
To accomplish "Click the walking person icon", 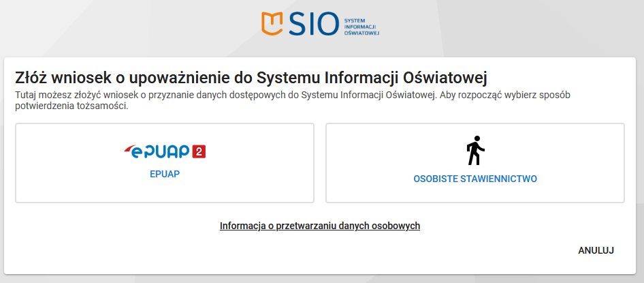I will [475, 150].
